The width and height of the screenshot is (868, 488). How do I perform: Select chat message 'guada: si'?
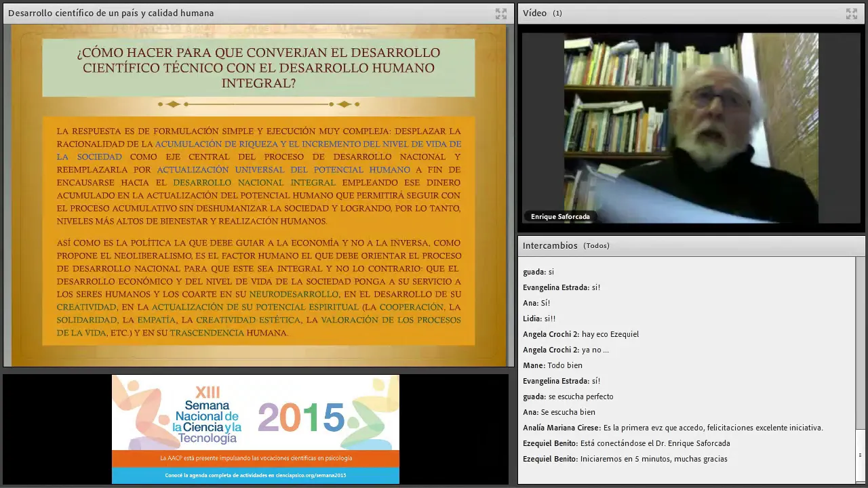538,272
